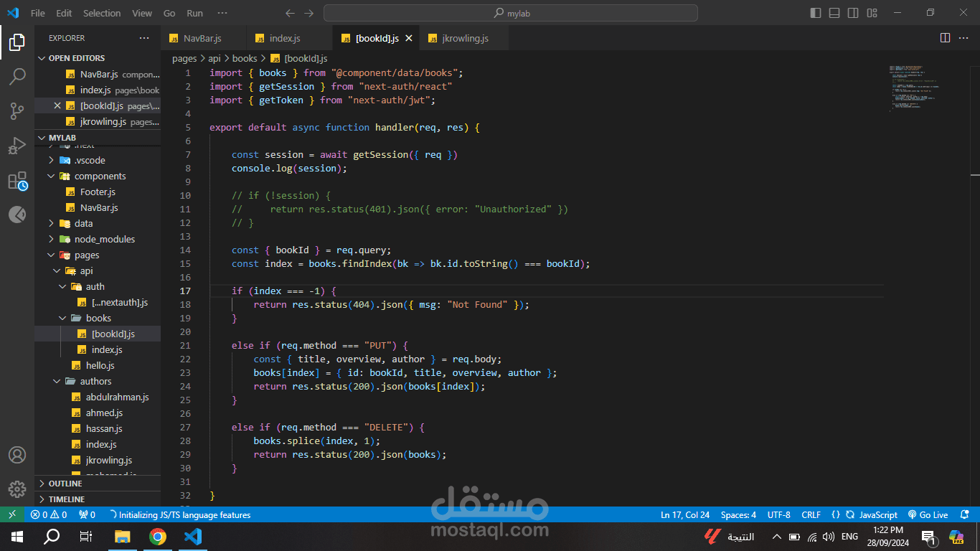Toggle the primary side bar layout icon
Viewport: 980px width, 551px height.
point(816,13)
